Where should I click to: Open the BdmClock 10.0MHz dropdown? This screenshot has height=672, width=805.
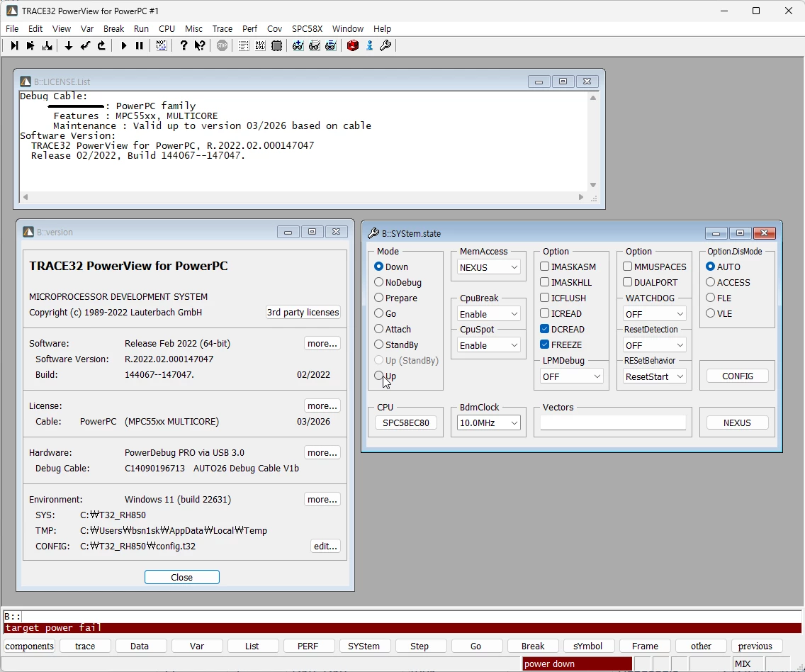[488, 422]
